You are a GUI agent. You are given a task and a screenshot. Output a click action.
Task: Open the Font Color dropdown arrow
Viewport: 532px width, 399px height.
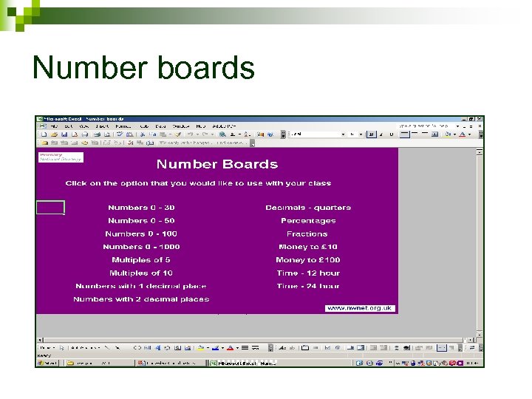[470, 134]
